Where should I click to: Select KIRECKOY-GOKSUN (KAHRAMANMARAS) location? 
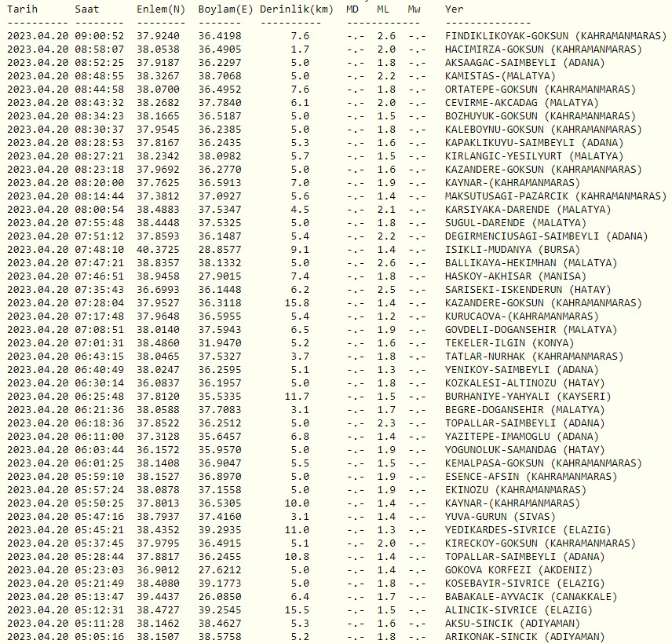click(x=540, y=543)
